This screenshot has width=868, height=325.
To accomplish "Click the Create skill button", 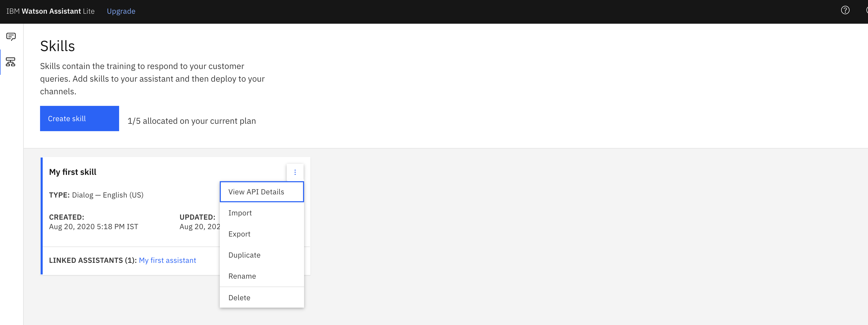I will coord(80,119).
